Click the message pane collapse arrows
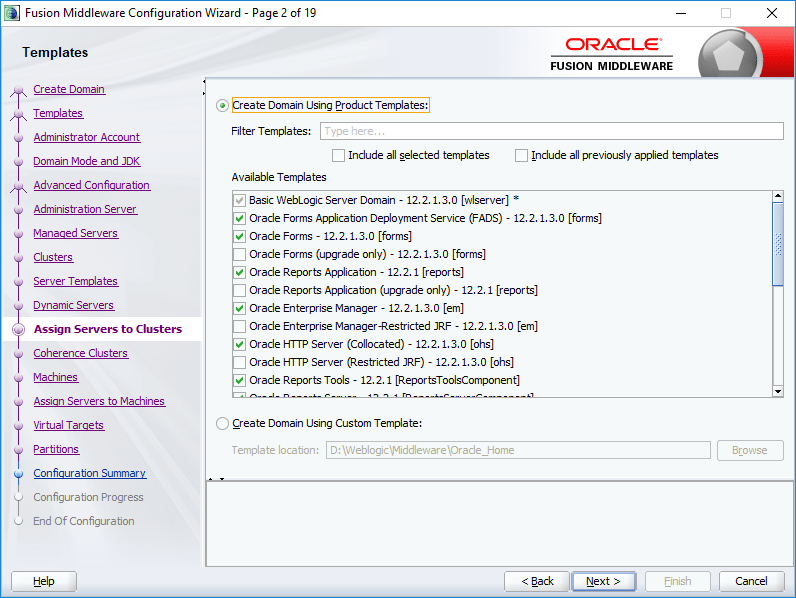796x598 pixels. pyautogui.click(x=216, y=479)
